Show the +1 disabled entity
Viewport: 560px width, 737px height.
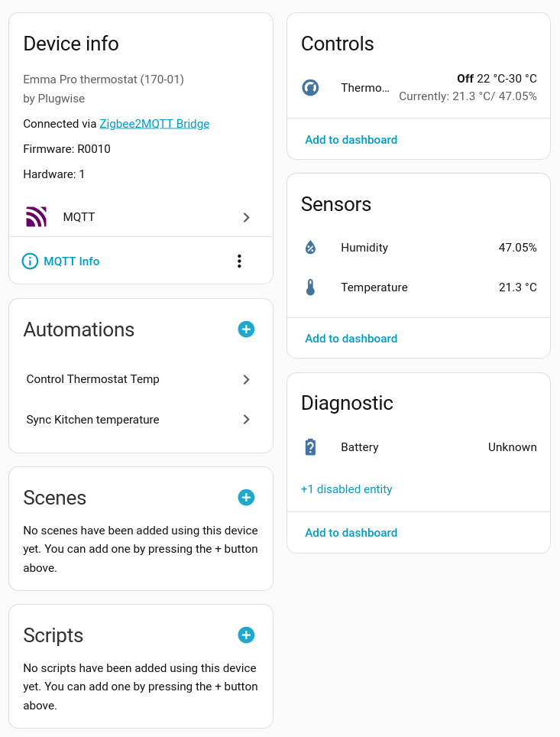347,489
